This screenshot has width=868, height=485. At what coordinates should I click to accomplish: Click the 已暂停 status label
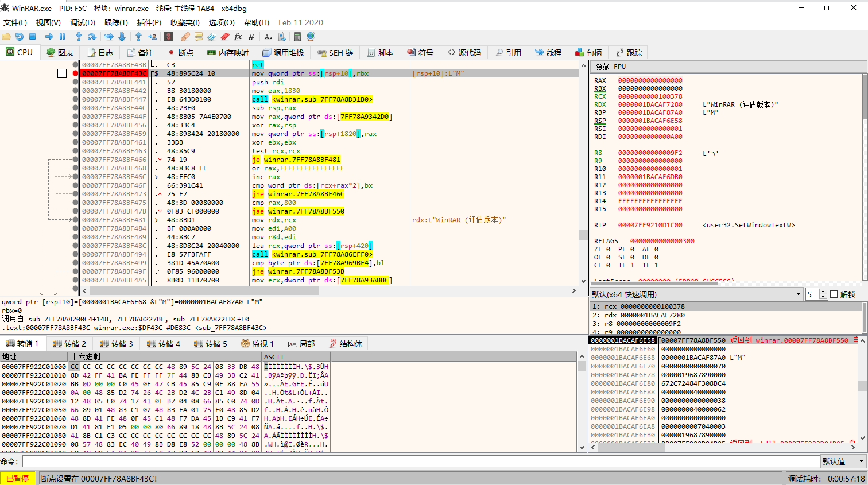pyautogui.click(x=18, y=478)
